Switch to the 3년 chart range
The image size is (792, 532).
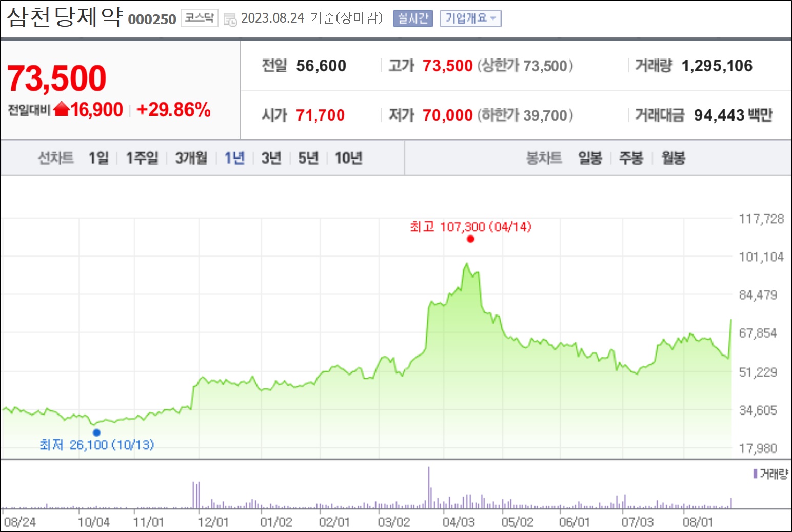pyautogui.click(x=271, y=158)
